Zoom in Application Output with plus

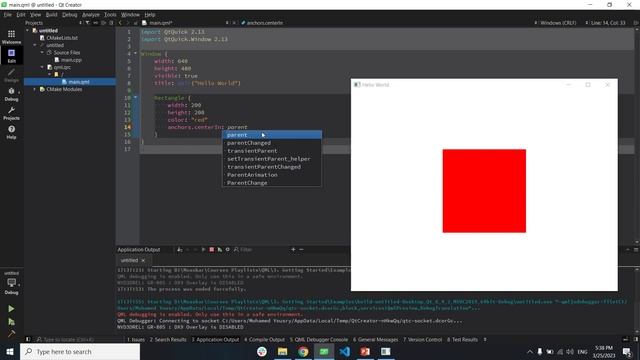[293, 249]
